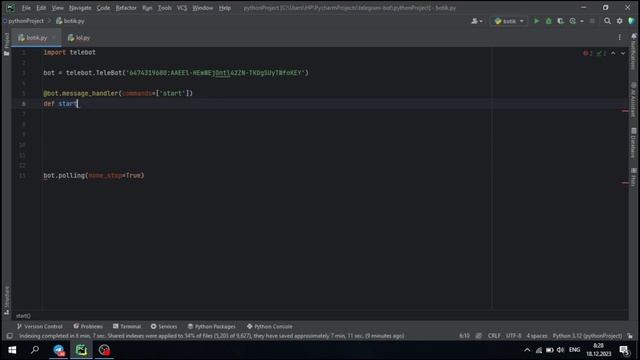This screenshot has height=360, width=640.
Task: Open Python Console tool window
Action: pyautogui.click(x=269, y=327)
